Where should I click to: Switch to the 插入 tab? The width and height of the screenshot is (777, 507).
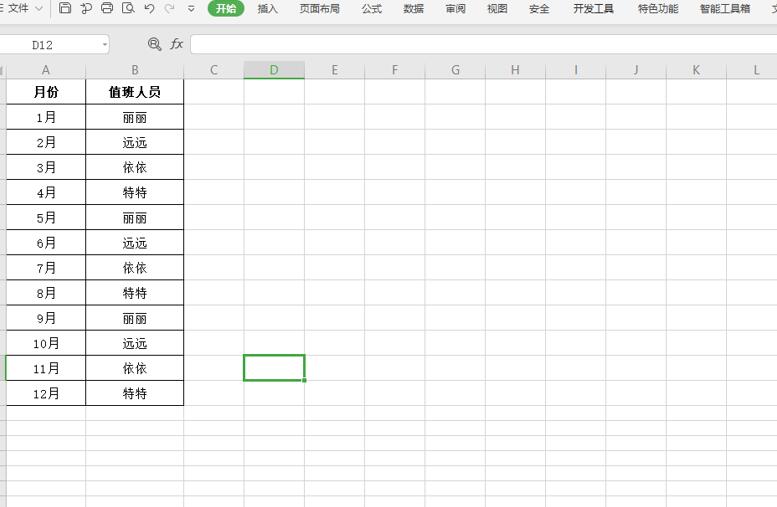[268, 8]
